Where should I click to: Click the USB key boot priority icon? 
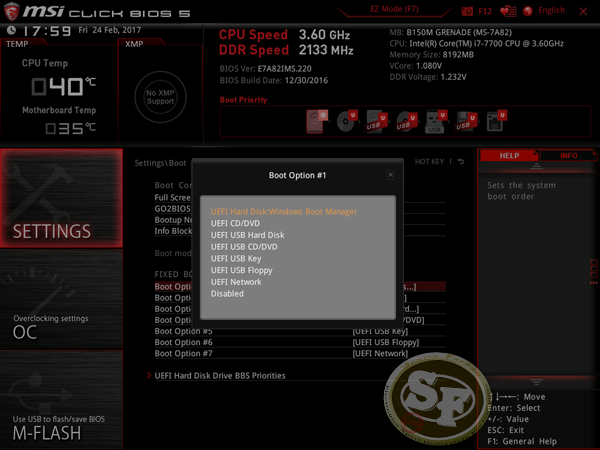(x=436, y=122)
